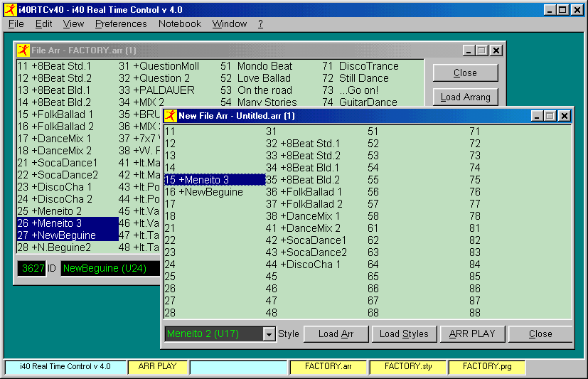
Task: Click Close button in FACTORY.arr panel
Action: [465, 73]
